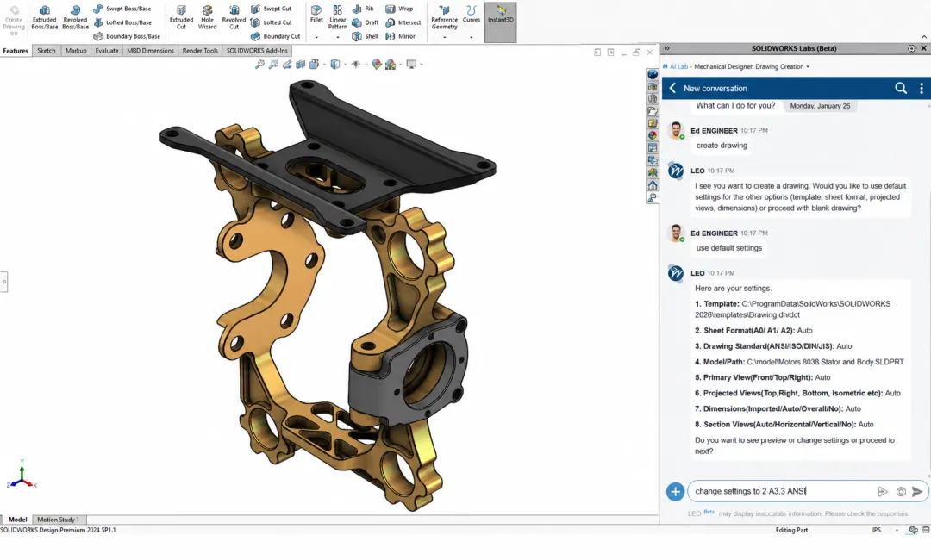This screenshot has width=931, height=560.
Task: Start an Extruded Cut
Action: [x=181, y=17]
